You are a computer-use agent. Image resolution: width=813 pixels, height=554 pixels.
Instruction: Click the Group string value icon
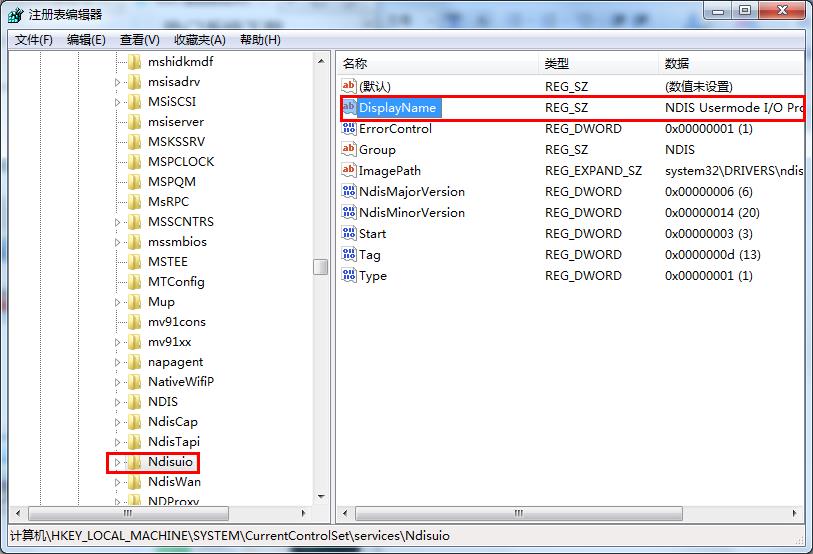348,149
